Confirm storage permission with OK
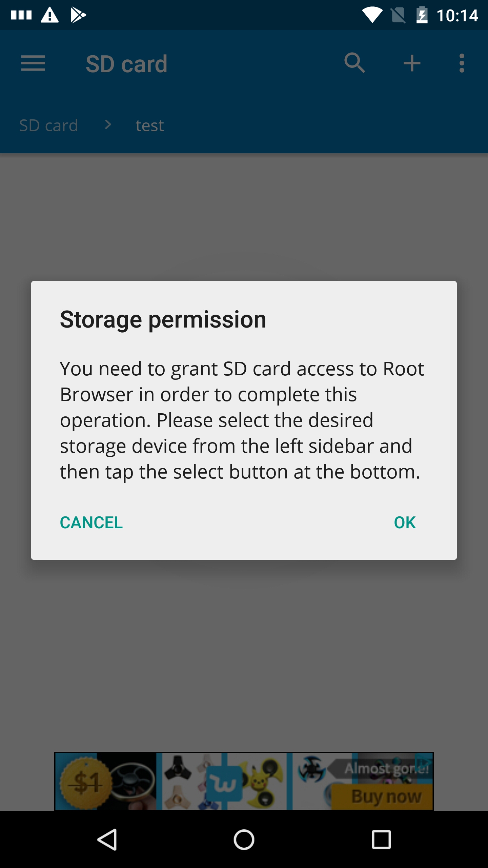This screenshot has height=868, width=488. (405, 522)
